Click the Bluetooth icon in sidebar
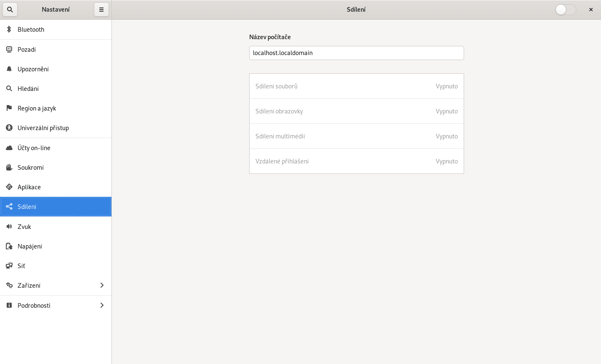 9,30
